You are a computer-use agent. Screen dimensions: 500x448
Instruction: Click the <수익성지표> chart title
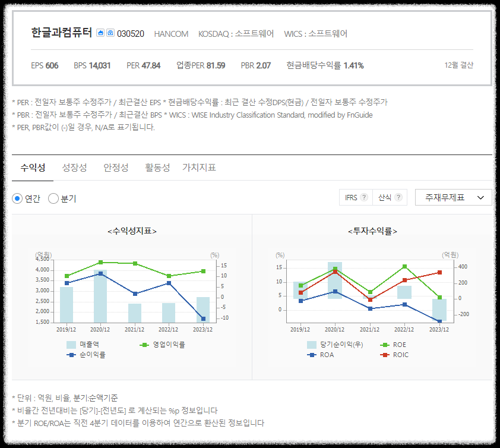click(132, 231)
